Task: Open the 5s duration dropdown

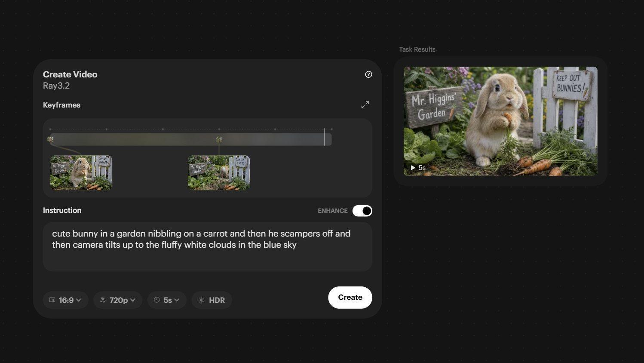Action: pos(167,300)
